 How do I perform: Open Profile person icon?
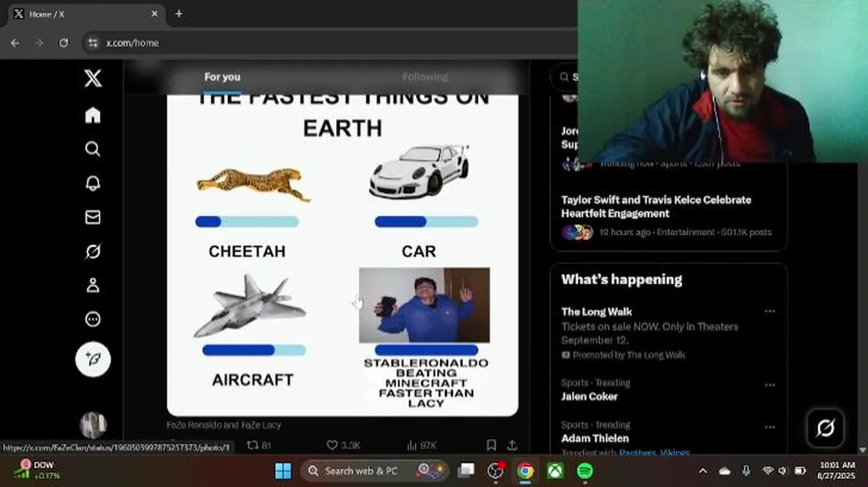click(x=93, y=285)
